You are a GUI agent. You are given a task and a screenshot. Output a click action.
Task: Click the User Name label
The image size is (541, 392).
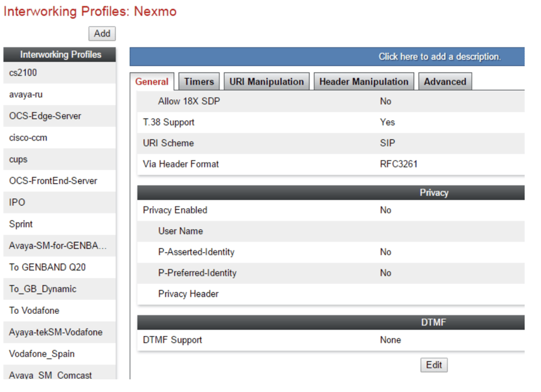pyautogui.click(x=180, y=231)
